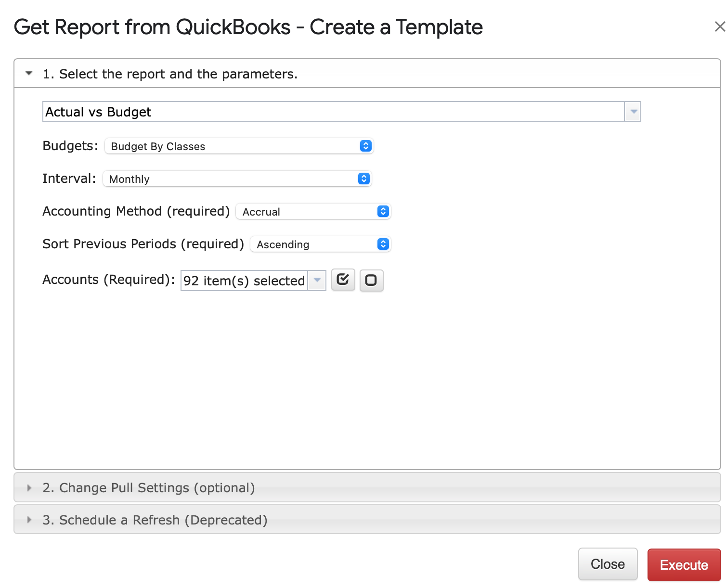Click the select all accounts checkmark icon
The image size is (726, 588).
[343, 280]
